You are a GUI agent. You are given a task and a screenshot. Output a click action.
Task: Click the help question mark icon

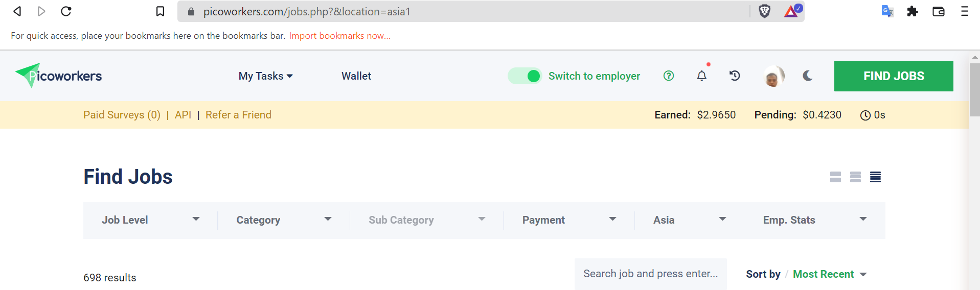click(668, 76)
